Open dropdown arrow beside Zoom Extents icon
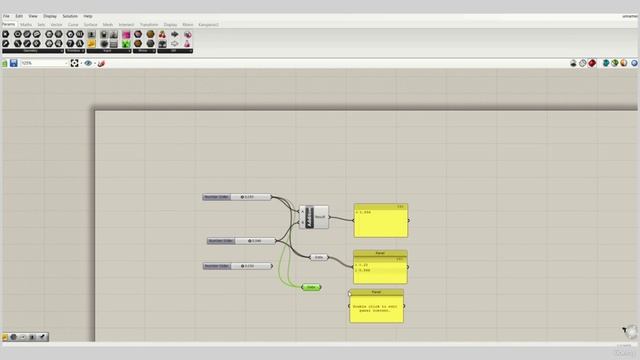The height and width of the screenshot is (360, 640). [81, 63]
